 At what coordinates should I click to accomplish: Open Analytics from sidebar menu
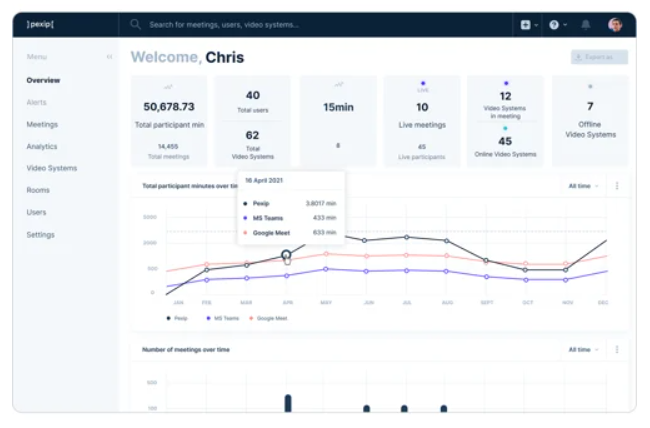click(x=42, y=146)
